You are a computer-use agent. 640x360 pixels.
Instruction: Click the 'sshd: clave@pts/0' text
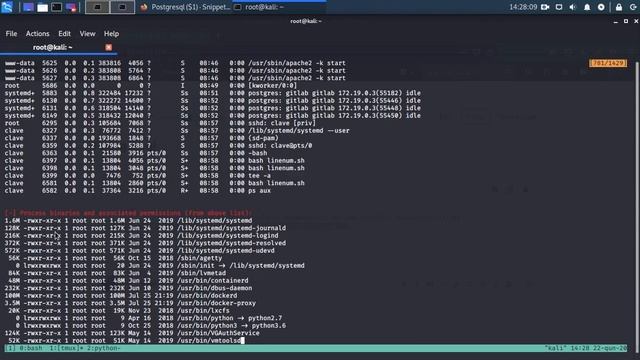(280, 146)
